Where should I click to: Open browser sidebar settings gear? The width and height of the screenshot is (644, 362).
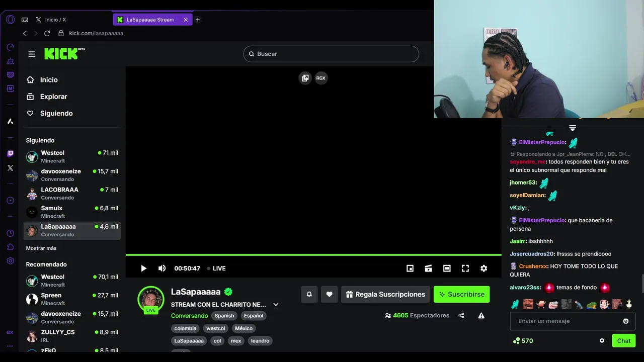pos(10,260)
